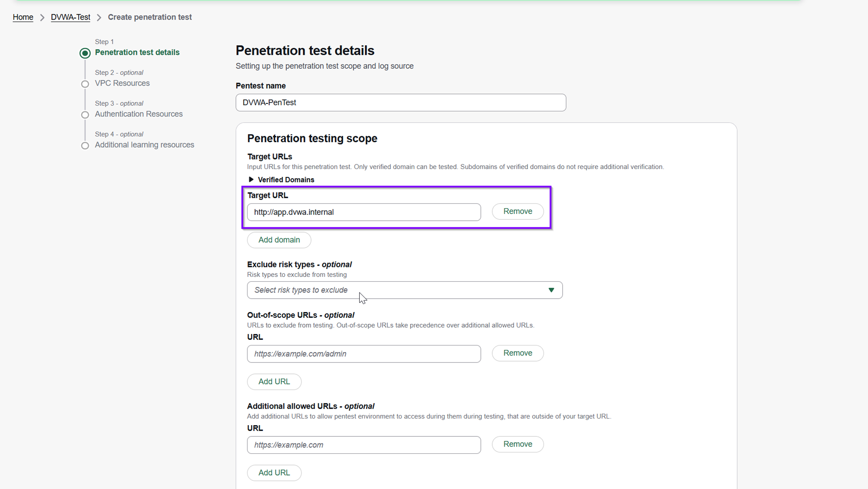Image resolution: width=868 pixels, height=489 pixels.
Task: Click the Pentest name input field
Action: [400, 103]
